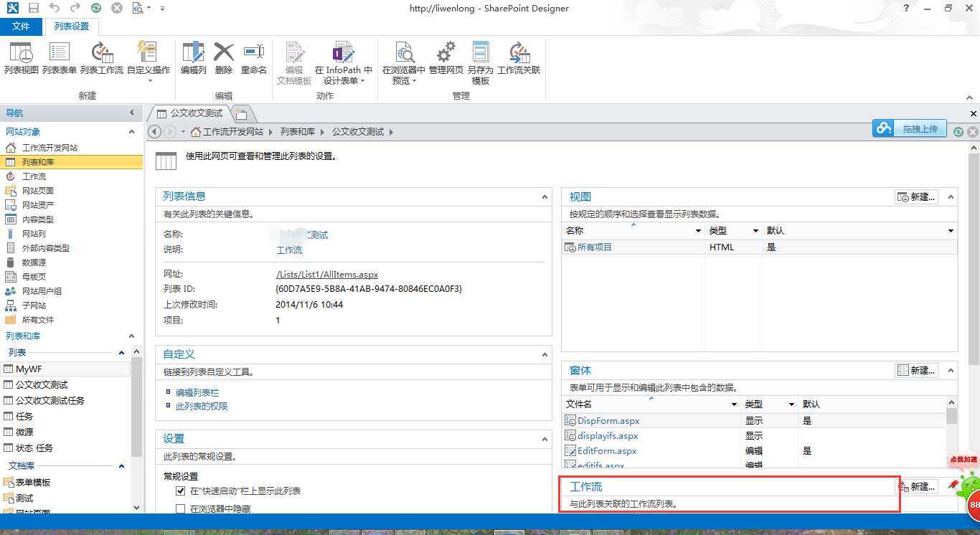980x535 pixels.
Task: Open 网站资产 in navigation pane
Action: 37,205
